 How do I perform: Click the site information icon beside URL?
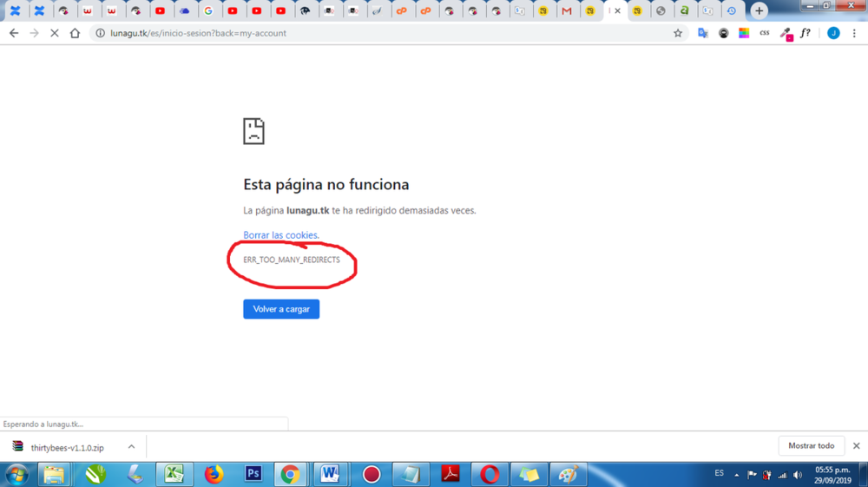(x=100, y=33)
